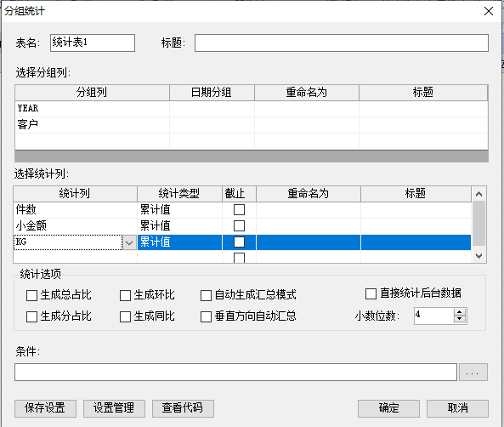
Task: Close the 分组统计 dialog
Action: (489, 11)
